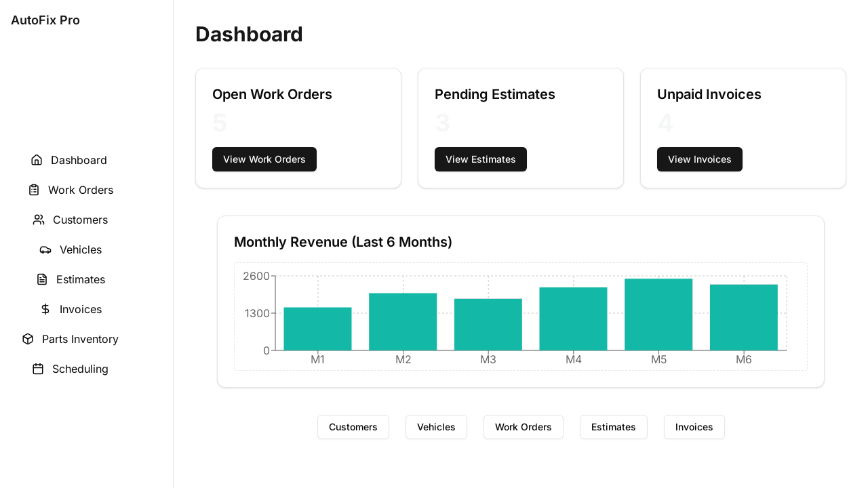
Task: Click the Open Work Orders count 5
Action: point(220,123)
